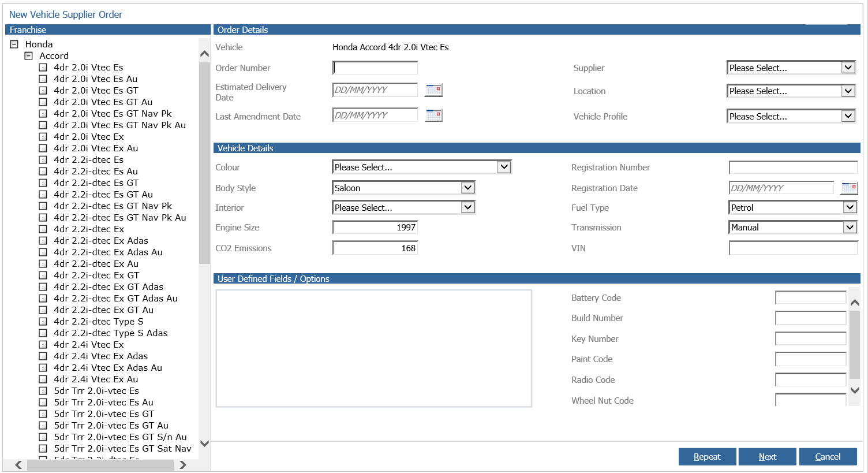Select 4dr 2.2i-dtec Ex GT Adas Au
The height and width of the screenshot is (473, 868).
[x=115, y=298]
